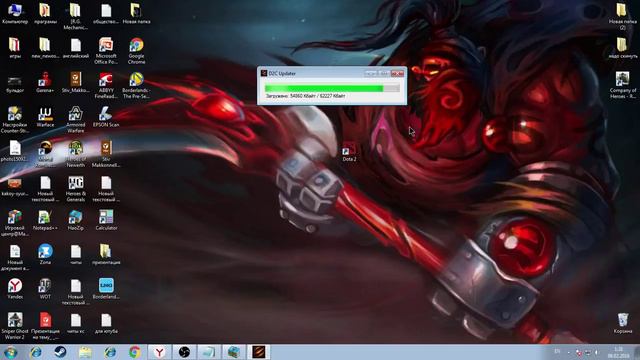
Task: Open the игры folder icon
Action: 15,47
